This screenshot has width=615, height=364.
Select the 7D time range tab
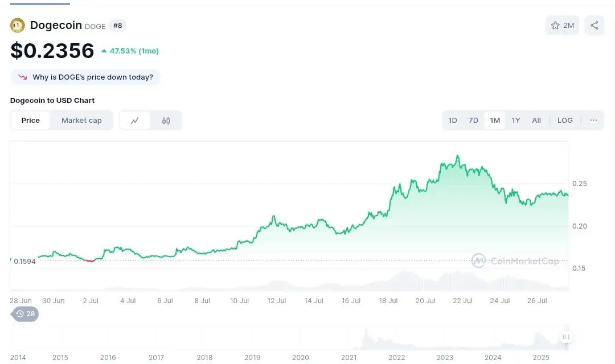(473, 121)
